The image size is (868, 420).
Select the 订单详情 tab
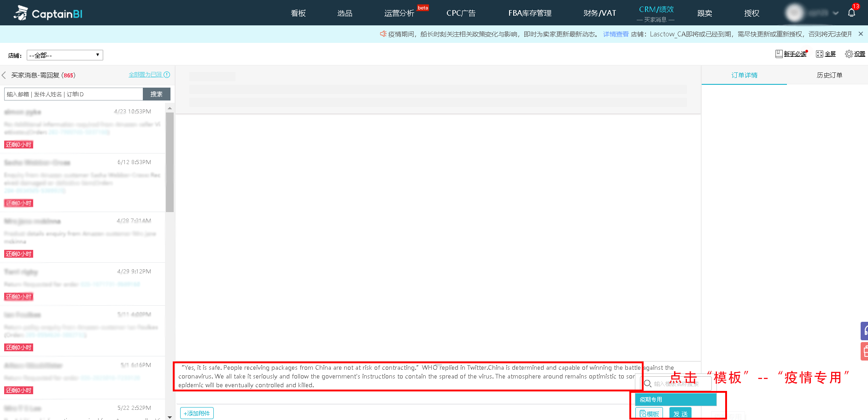[x=744, y=75]
